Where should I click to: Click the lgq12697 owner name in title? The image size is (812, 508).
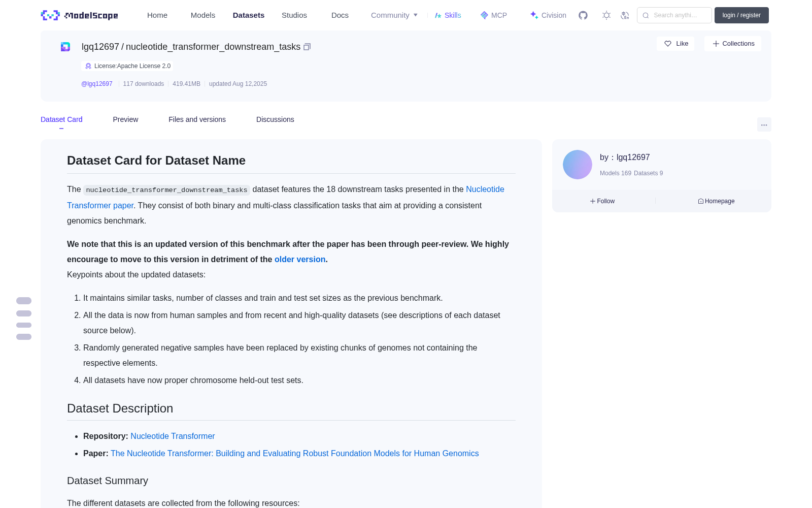[x=100, y=47]
